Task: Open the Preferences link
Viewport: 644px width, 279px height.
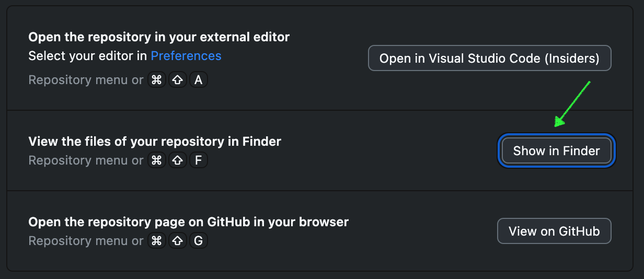Action: pos(186,56)
